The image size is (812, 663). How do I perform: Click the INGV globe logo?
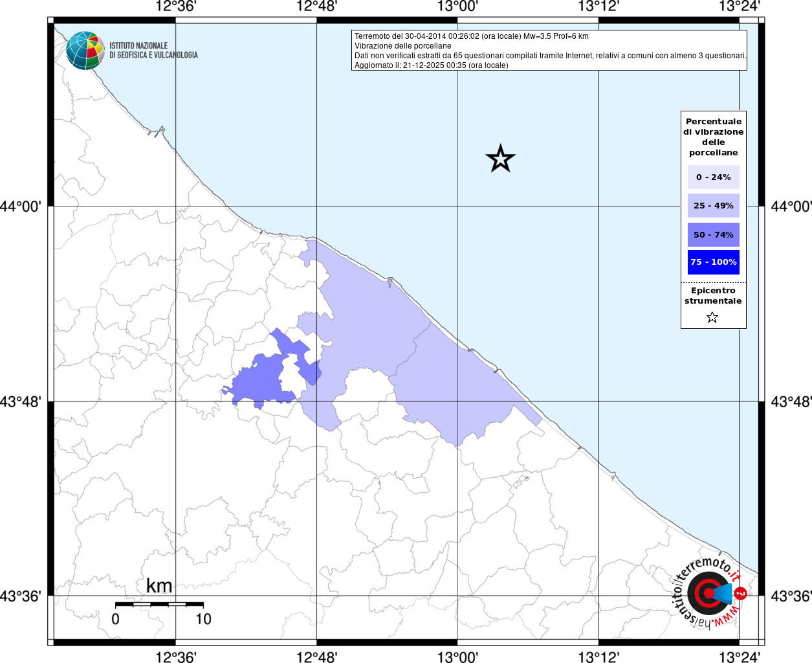click(x=85, y=51)
